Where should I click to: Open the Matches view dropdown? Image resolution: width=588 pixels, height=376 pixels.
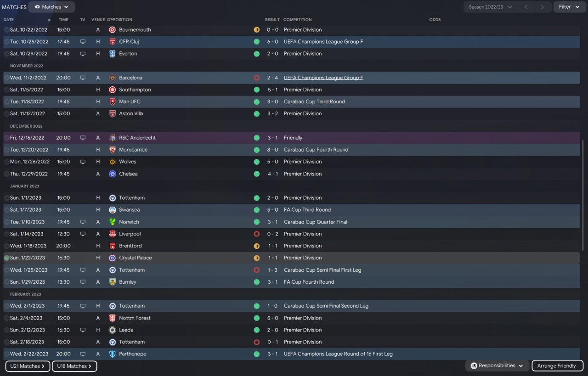click(51, 7)
